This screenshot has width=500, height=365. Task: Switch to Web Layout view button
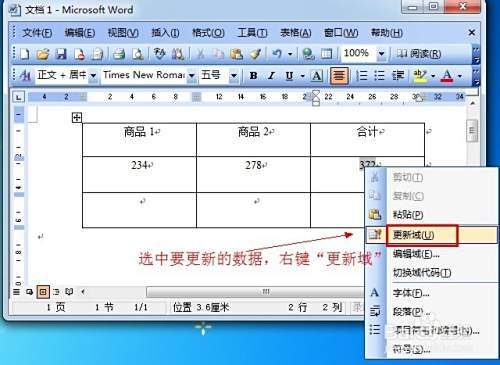click(x=29, y=292)
